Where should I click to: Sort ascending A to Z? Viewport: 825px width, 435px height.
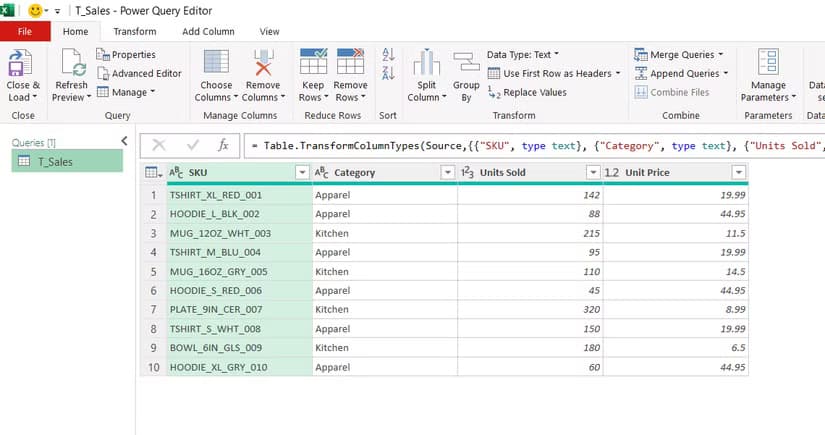388,54
